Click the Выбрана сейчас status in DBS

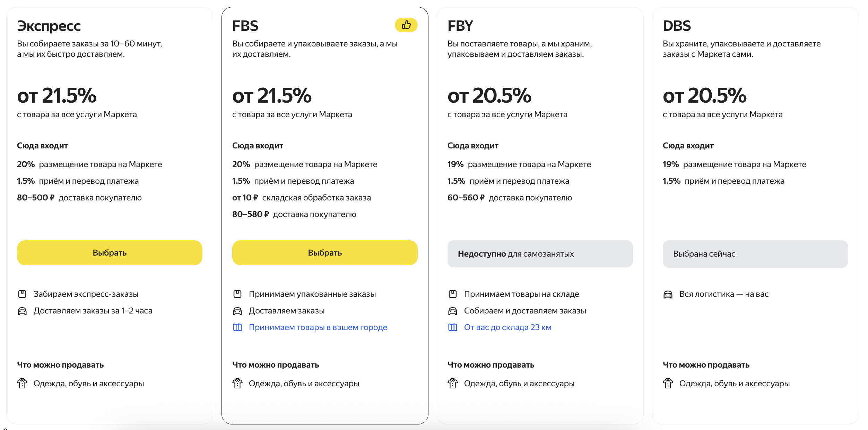(x=755, y=254)
